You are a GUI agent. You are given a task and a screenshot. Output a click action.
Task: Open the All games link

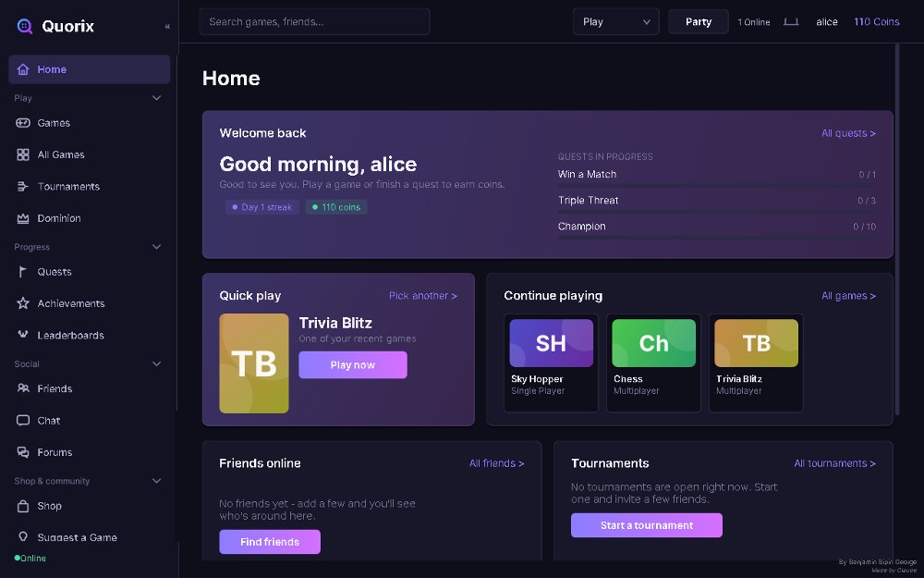(x=848, y=296)
